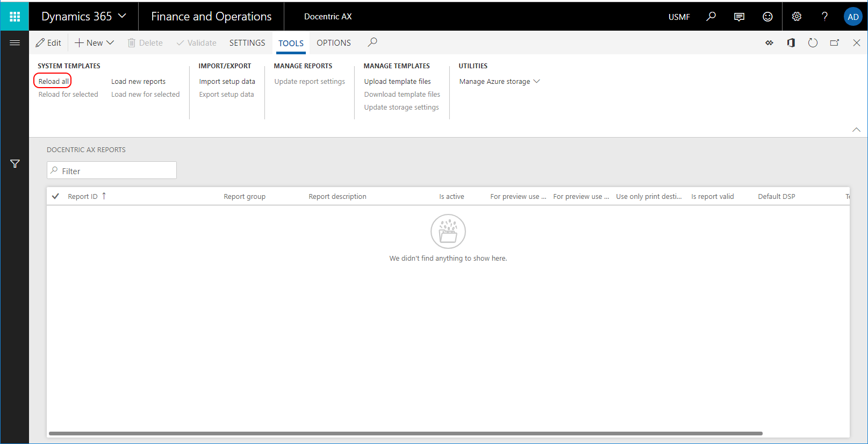Focus the Filter quick search field
868x444 pixels.
tap(112, 170)
